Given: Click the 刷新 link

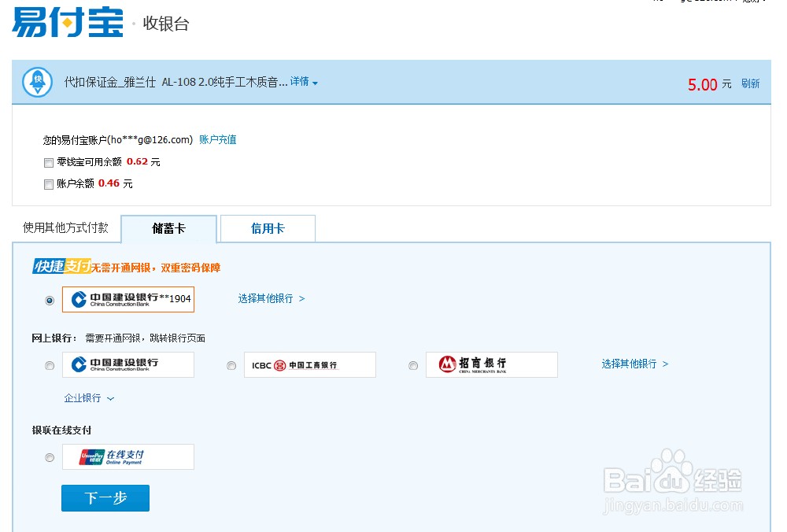Looking at the screenshot, I should tap(750, 84).
